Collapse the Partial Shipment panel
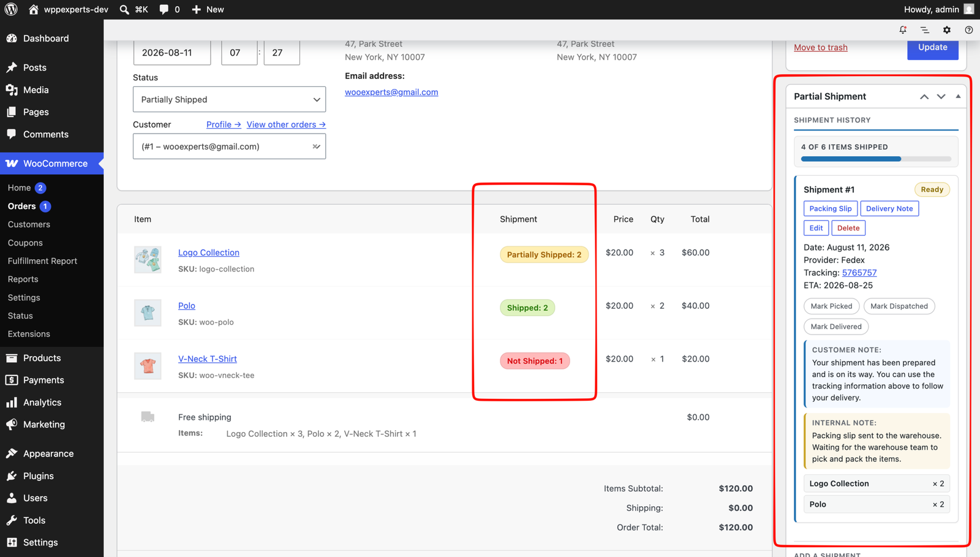The height and width of the screenshot is (557, 980). point(958,96)
